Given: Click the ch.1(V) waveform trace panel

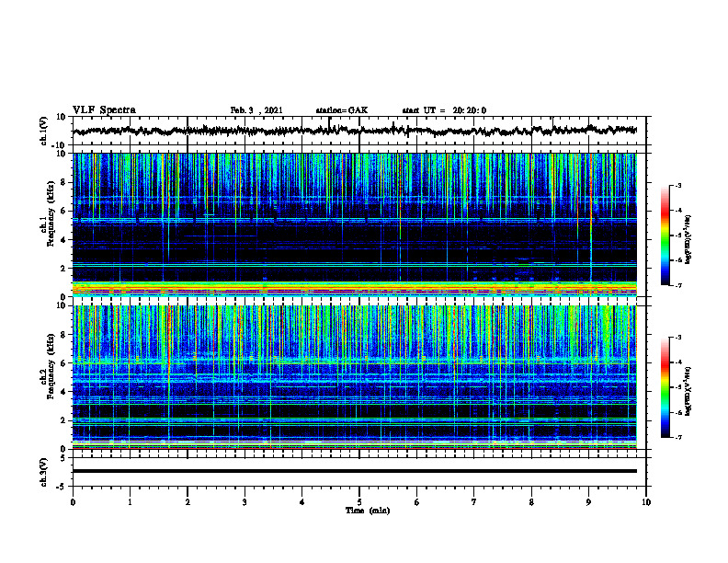Looking at the screenshot, I should [359, 131].
